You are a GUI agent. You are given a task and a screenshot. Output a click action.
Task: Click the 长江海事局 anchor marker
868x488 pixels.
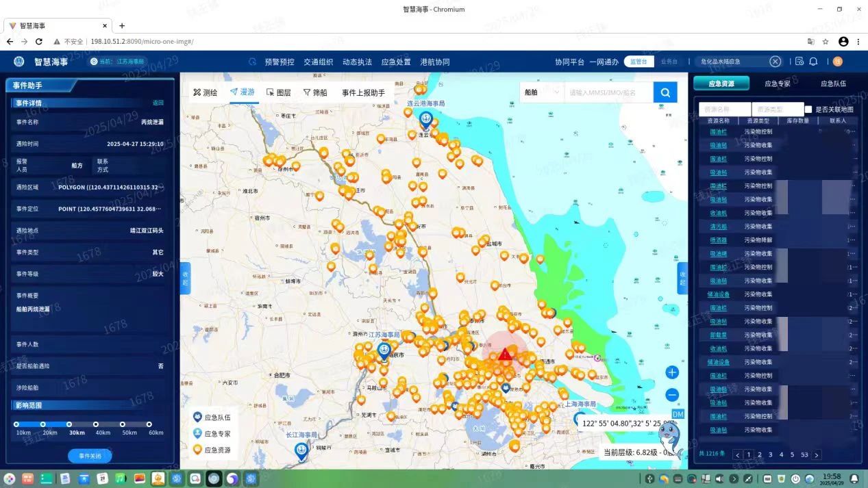click(301, 451)
